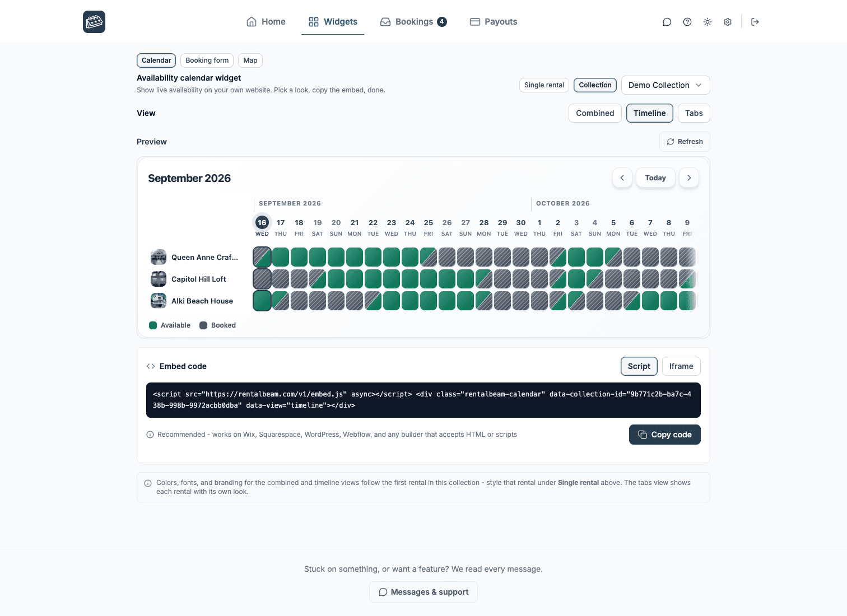The height and width of the screenshot is (616, 847).
Task: Go to previous period with left chevron
Action: click(x=622, y=178)
